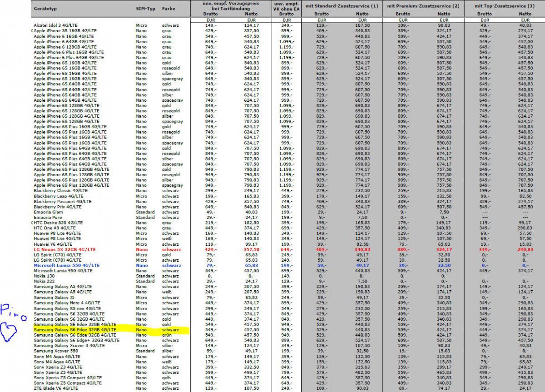Click Netto '357,50' in LG Nexus 5X row

[x=252, y=249]
